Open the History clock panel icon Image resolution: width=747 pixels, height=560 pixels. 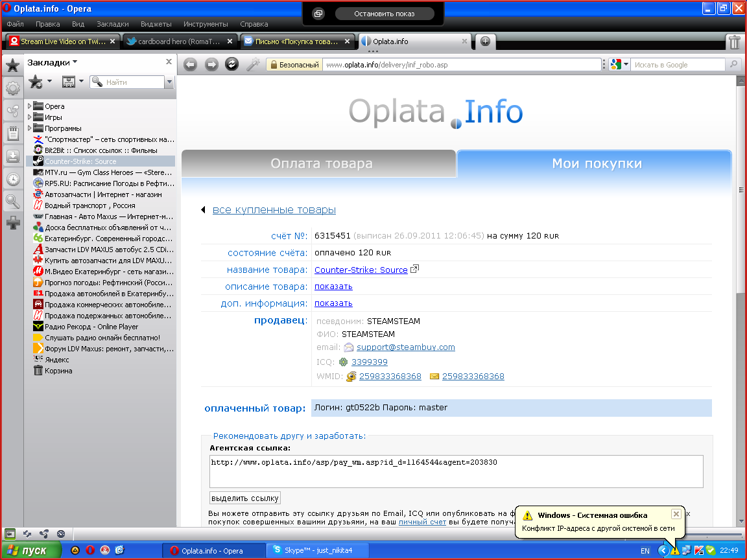[x=13, y=179]
